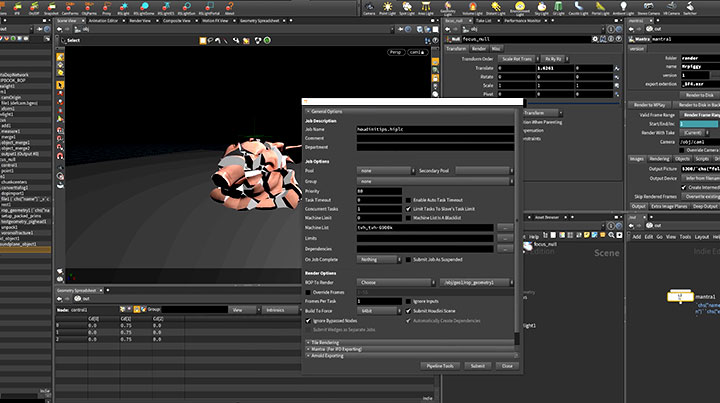Viewport: 720px width, 403px height.
Task: Enable Auto Task Timeout checkbox
Action: (x=410, y=201)
